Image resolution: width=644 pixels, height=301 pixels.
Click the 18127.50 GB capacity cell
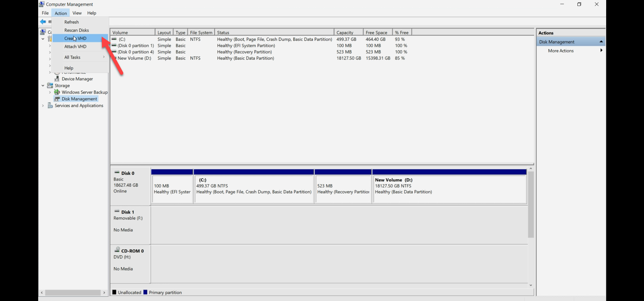coord(349,58)
